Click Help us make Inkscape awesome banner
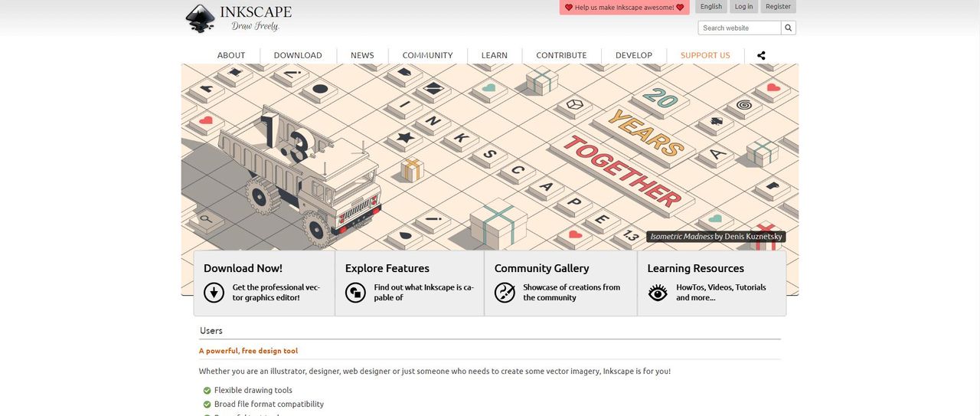The width and height of the screenshot is (980, 416). point(625,7)
